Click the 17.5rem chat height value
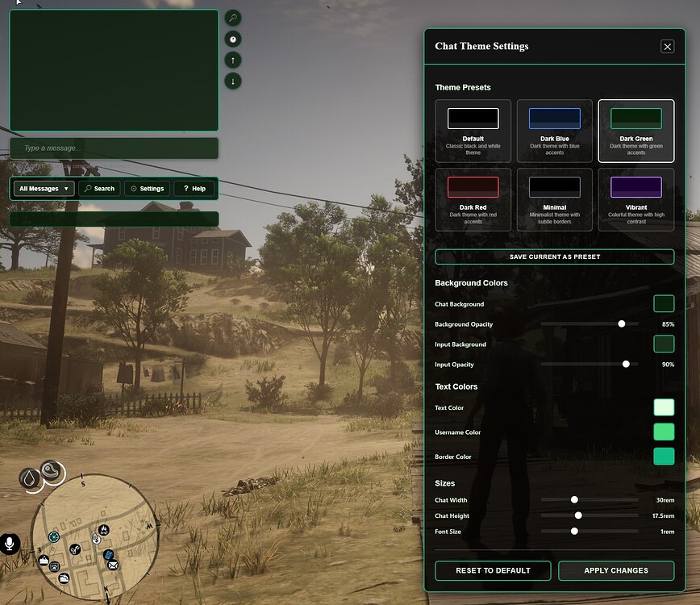Viewport: 700px width, 605px height. pyautogui.click(x=663, y=515)
